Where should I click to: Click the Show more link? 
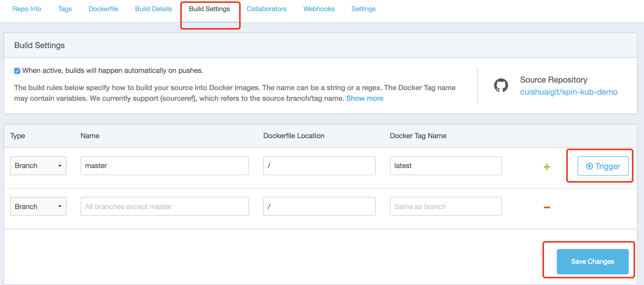click(365, 98)
